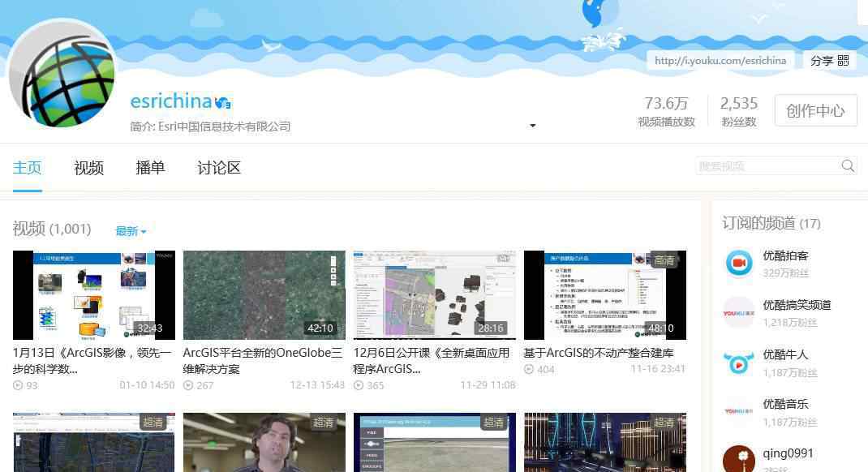
Task: Open the 优酷拍客 channel name
Action: (x=785, y=255)
